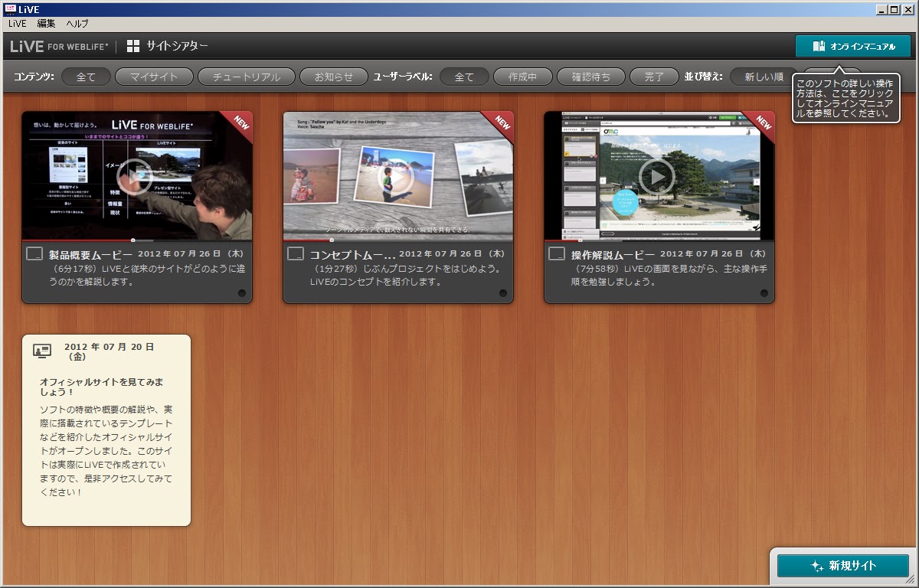The image size is (919, 588).
Task: Click the 操作解説ムービー description text
Action: pos(669,276)
